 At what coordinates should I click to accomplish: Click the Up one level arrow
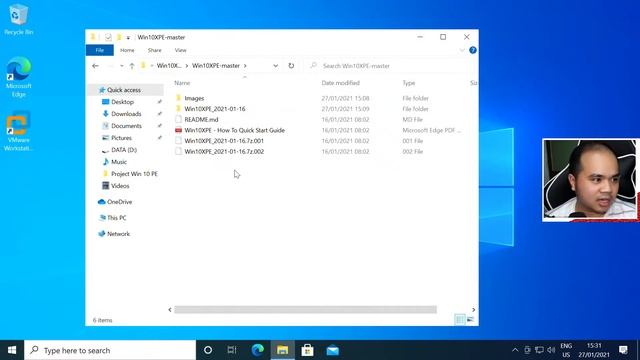tap(132, 66)
